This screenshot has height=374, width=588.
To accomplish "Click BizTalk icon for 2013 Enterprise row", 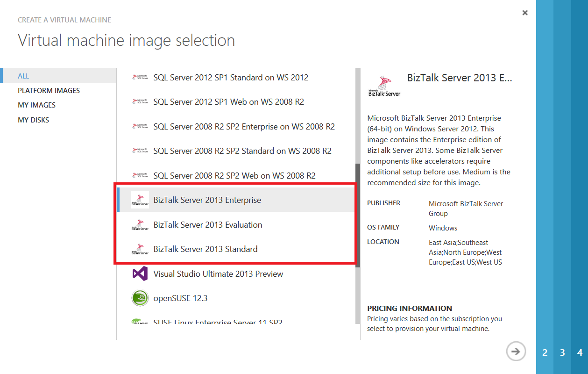I will coord(140,200).
